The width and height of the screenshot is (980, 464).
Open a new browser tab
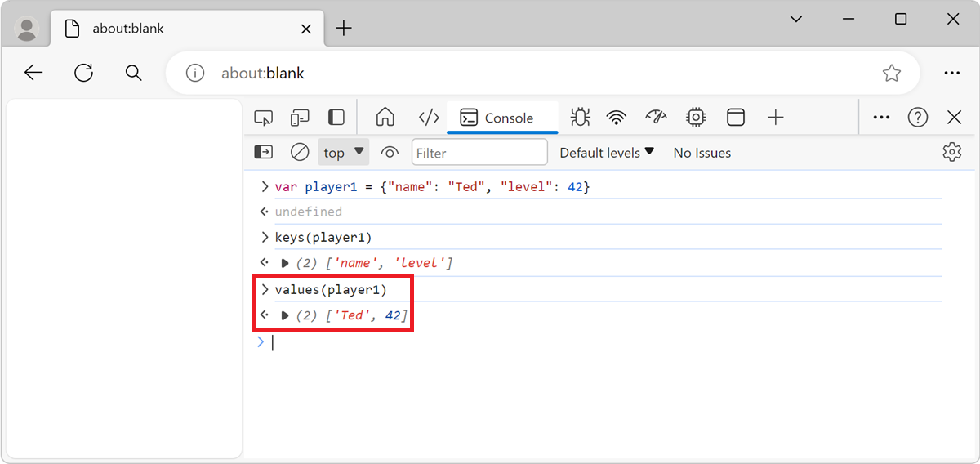tap(345, 29)
